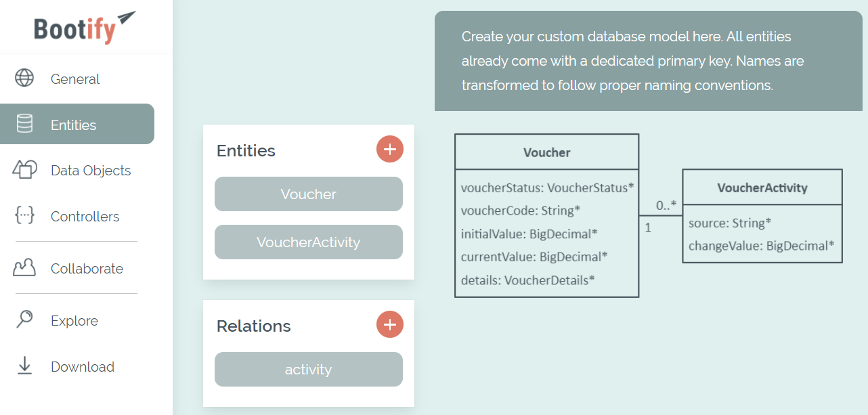Click the Download arrow icon
This screenshot has height=415, width=868.
click(24, 366)
